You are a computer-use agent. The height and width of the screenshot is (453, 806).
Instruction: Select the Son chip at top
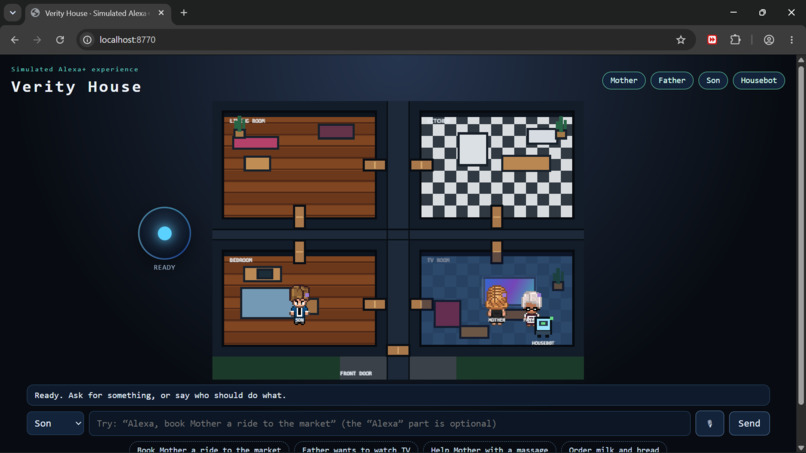(713, 80)
